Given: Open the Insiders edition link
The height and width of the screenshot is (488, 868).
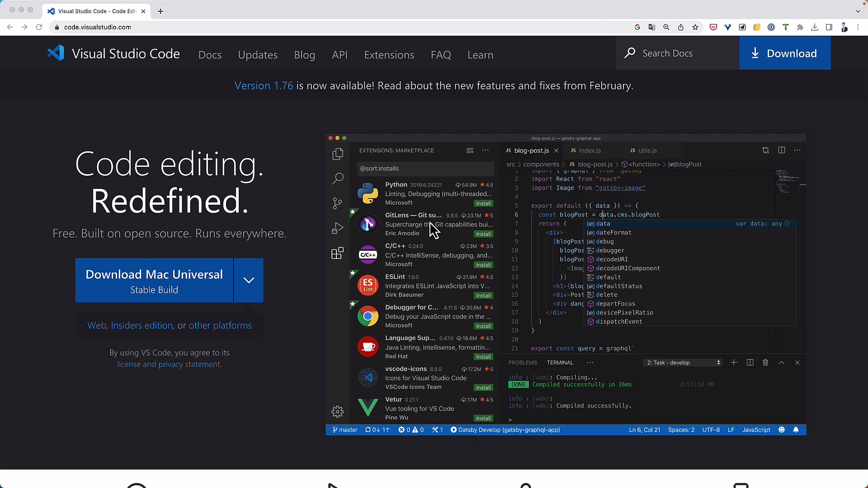Looking at the screenshot, I should [x=142, y=325].
